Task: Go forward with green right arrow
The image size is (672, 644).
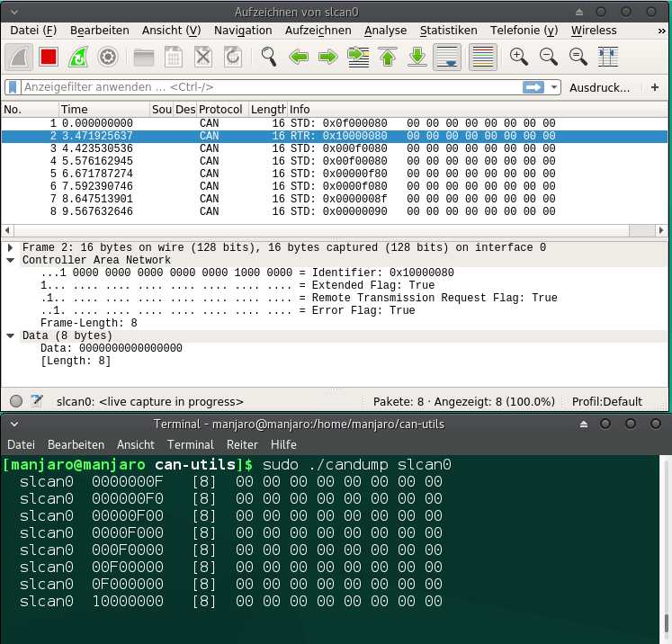Action: point(328,57)
